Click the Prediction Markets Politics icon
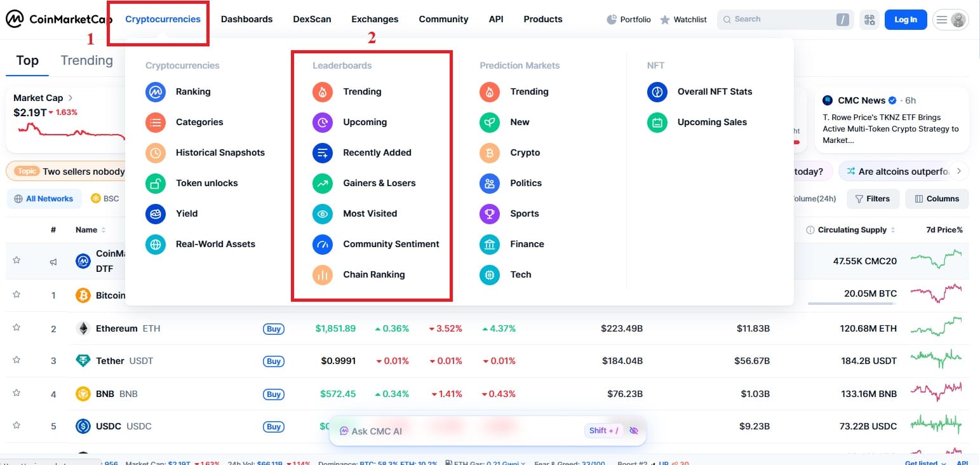Screen dimensions: 980x465 [x=490, y=183]
